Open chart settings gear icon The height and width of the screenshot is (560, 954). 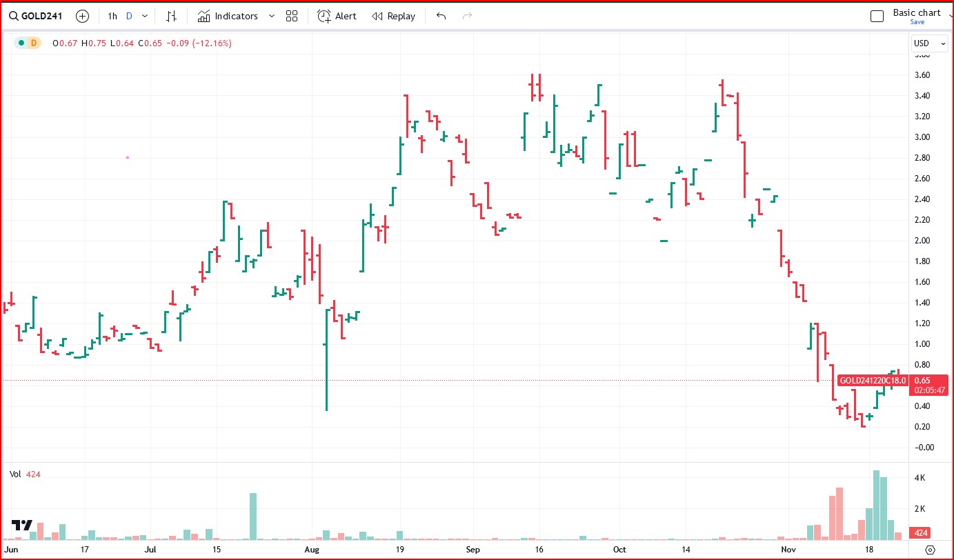point(930,550)
